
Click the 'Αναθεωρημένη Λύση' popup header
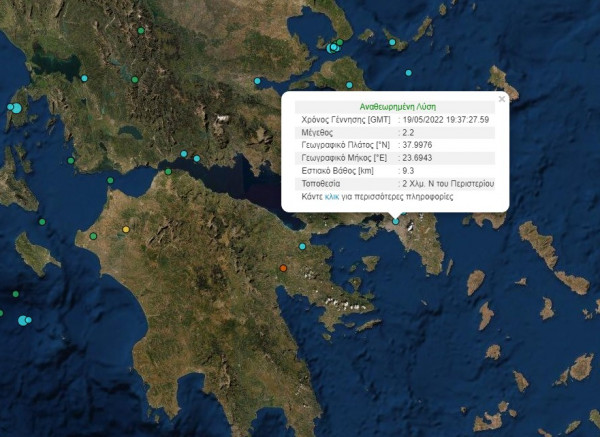pyautogui.click(x=395, y=106)
